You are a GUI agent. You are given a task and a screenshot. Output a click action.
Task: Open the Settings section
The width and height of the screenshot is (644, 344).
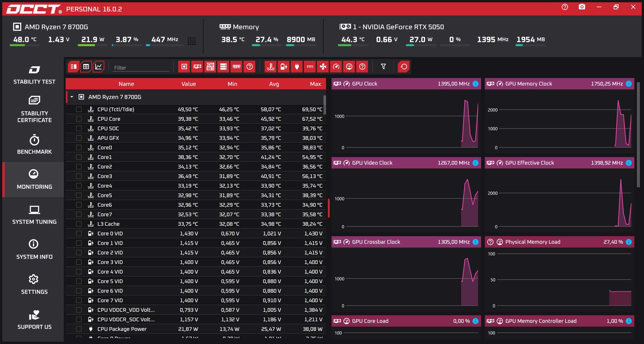[34, 285]
